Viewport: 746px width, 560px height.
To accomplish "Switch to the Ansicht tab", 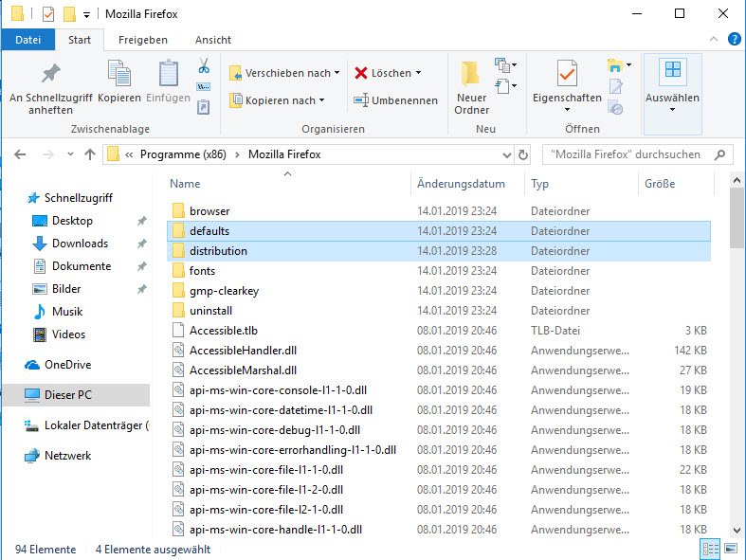I will point(213,40).
